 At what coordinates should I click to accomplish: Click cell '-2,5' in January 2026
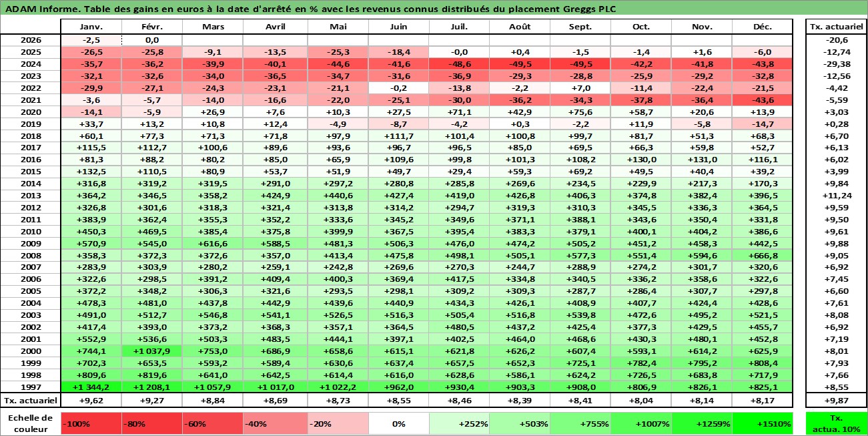coord(91,40)
